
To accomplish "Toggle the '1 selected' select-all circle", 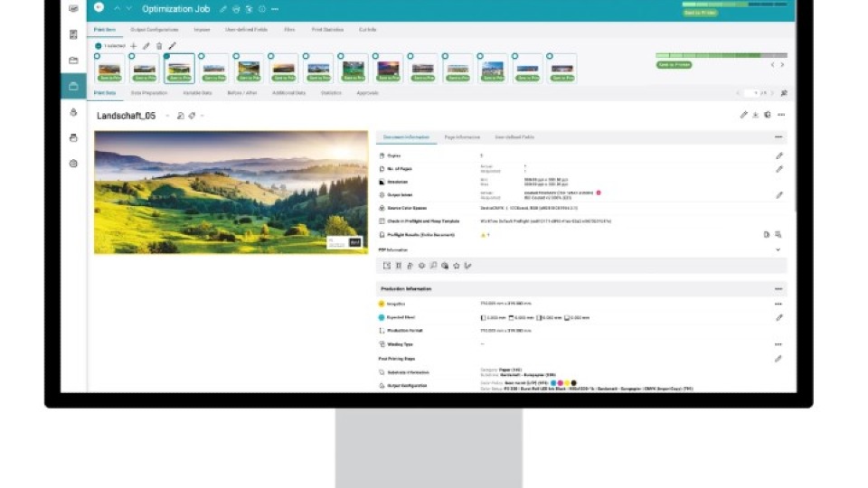I will click(99, 46).
